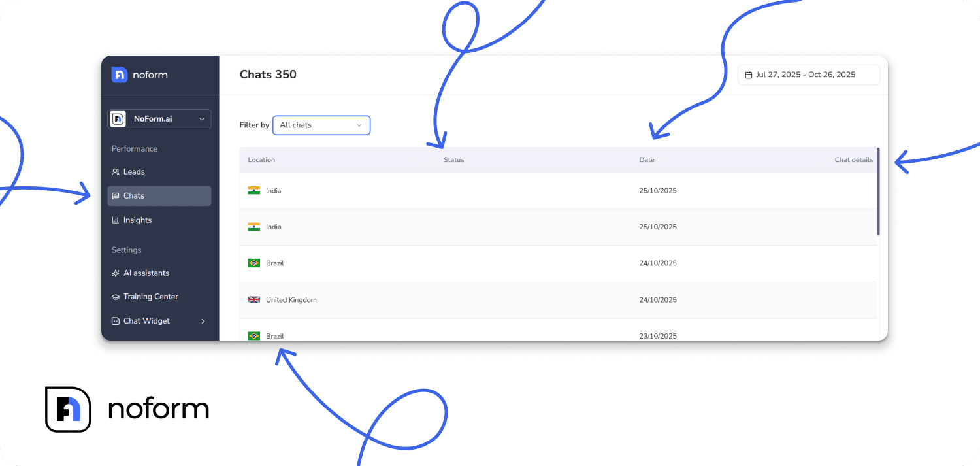Screen dimensions: 980x466
Task: Click the United Kingdom flag icon
Action: (x=253, y=299)
